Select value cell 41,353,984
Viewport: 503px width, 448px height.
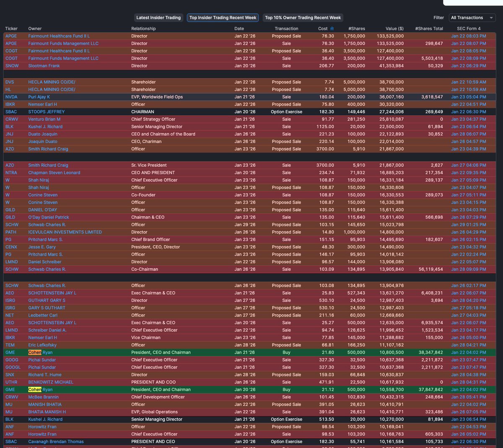[x=392, y=66]
